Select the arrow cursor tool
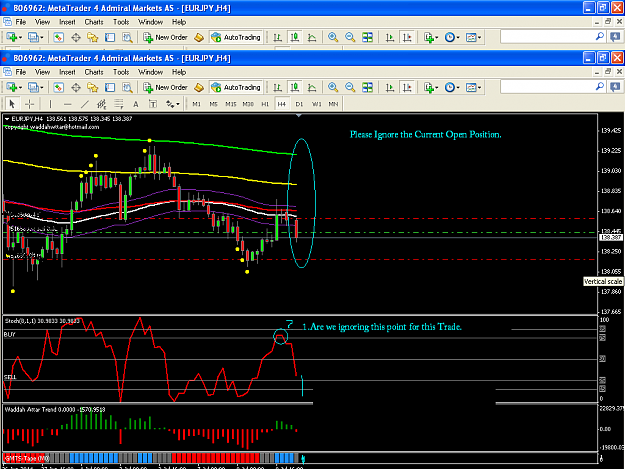The width and height of the screenshot is (625, 469). click(12, 104)
